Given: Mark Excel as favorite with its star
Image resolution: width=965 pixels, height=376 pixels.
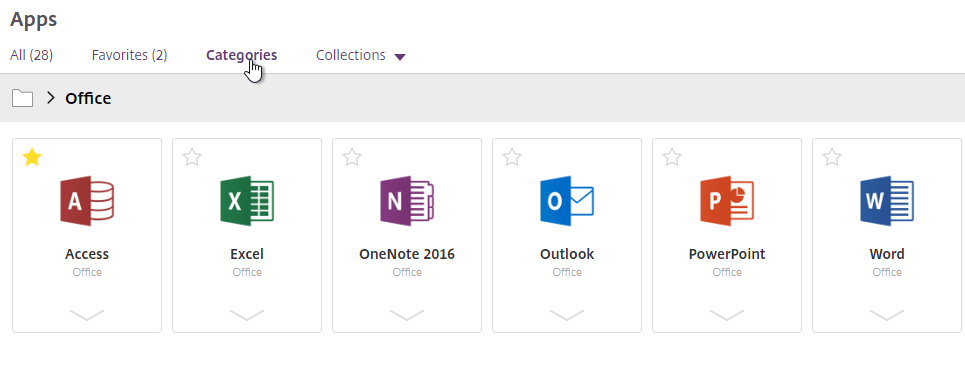Looking at the screenshot, I should tap(192, 158).
